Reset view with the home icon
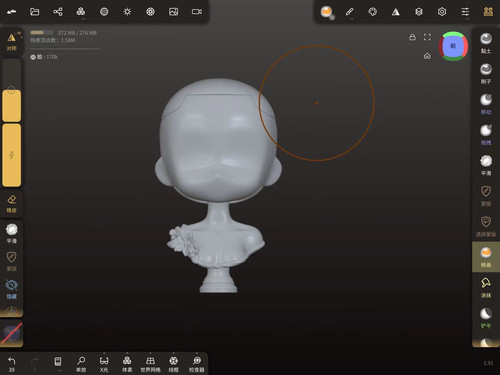This screenshot has width=500, height=375. (427, 56)
